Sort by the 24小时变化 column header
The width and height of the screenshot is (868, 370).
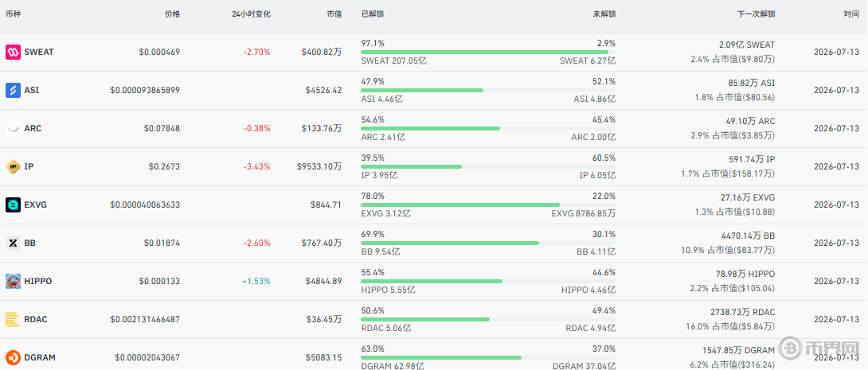click(x=252, y=14)
